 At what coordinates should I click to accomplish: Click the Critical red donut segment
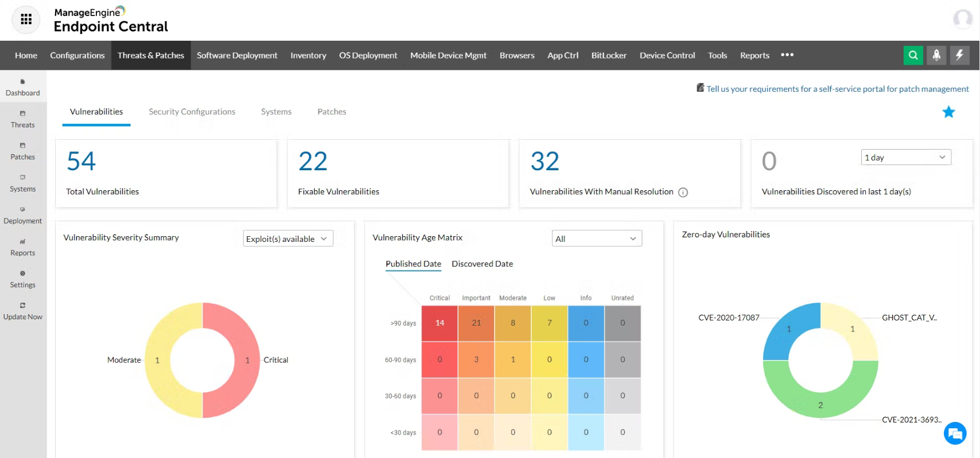247,360
